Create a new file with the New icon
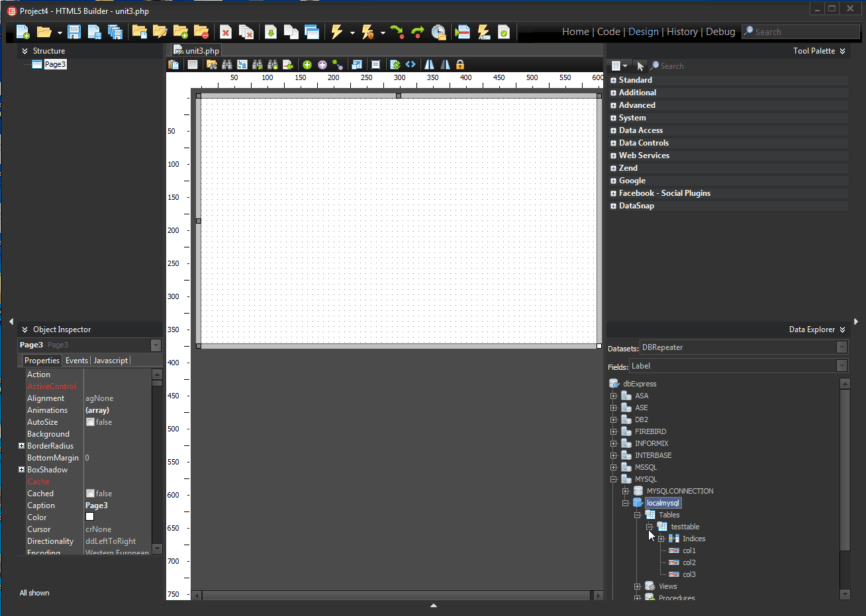 22,31
